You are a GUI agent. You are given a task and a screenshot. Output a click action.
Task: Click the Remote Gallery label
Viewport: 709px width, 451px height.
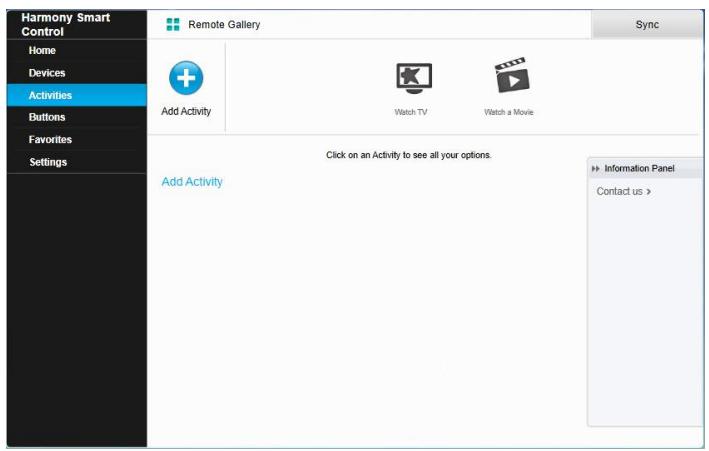click(x=224, y=24)
